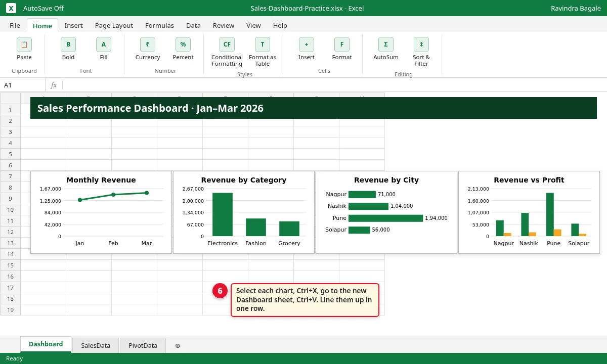Click the Pune green revenue bar in Revenue vs Profit
607x364 pixels.
(550, 214)
